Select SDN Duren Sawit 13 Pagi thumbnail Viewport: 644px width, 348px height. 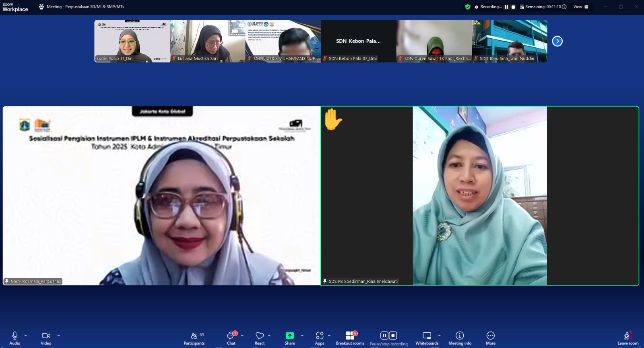click(434, 41)
